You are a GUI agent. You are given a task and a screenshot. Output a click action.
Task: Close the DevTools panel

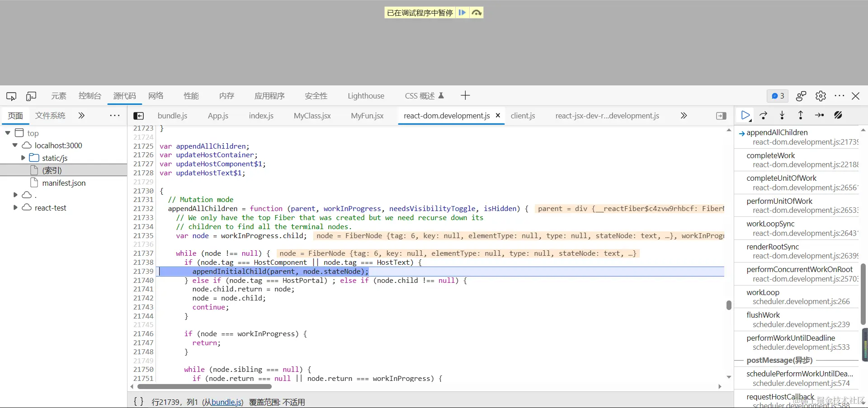click(x=856, y=96)
